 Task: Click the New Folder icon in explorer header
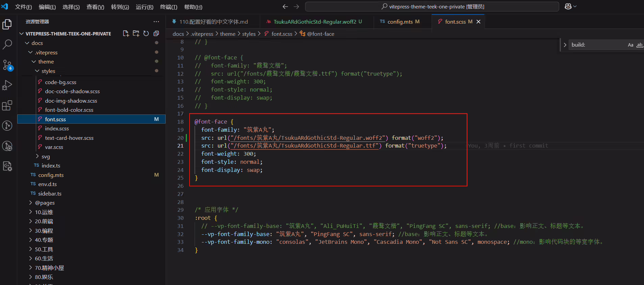click(136, 33)
